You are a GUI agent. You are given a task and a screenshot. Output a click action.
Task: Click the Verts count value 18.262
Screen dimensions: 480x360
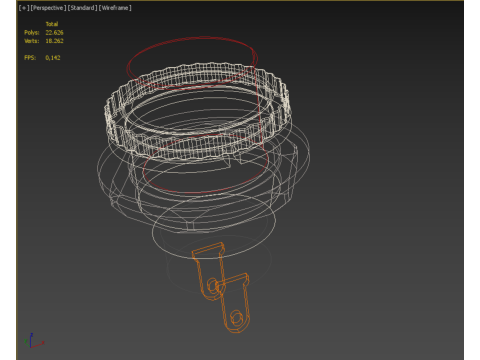coord(54,41)
